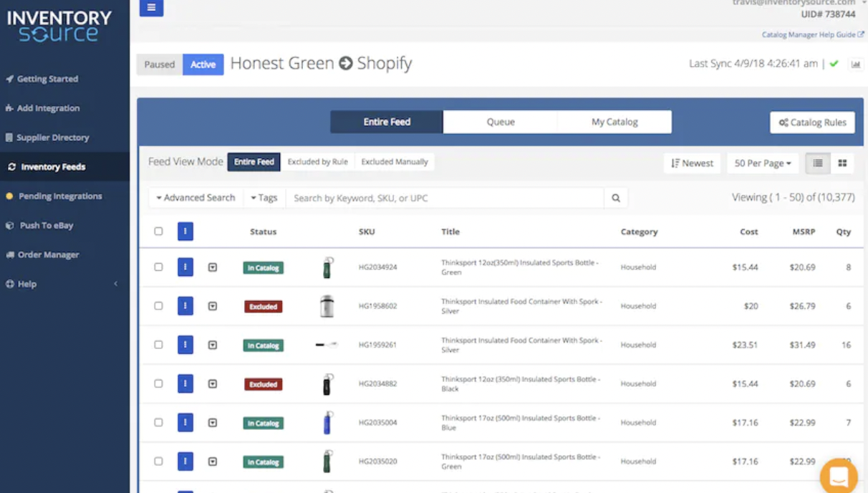Image resolution: width=868 pixels, height=493 pixels.
Task: Switch to the My Catalog tab
Action: 614,122
